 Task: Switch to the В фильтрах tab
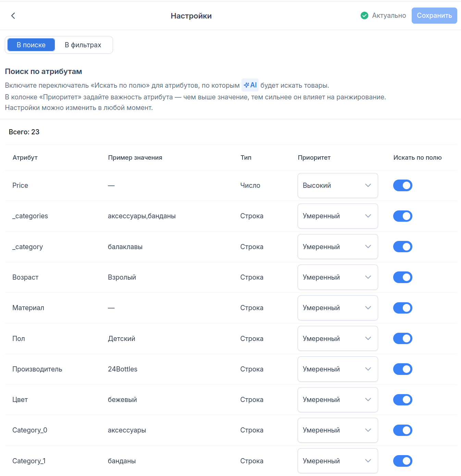83,45
